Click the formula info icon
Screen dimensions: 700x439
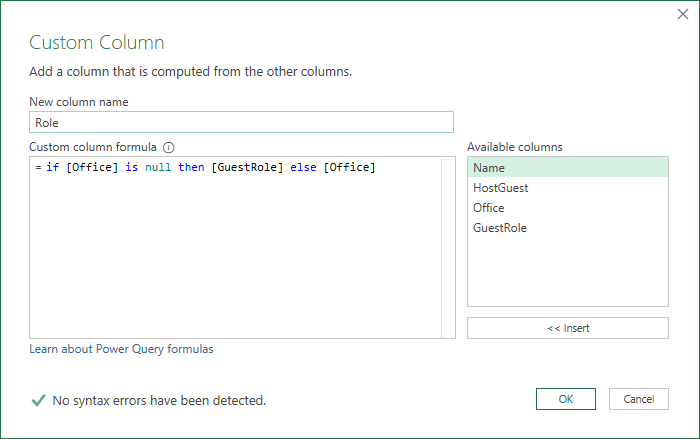click(x=169, y=147)
